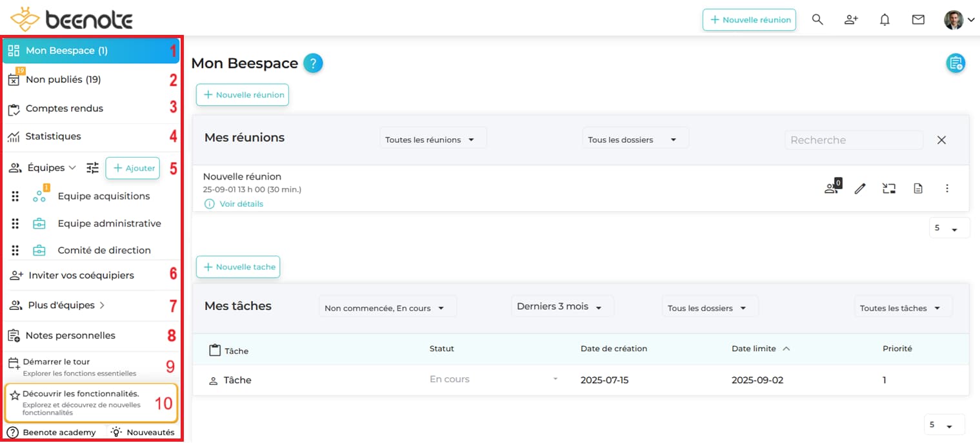
Task: Open the Découvrir les fonctionnalités card
Action: (91, 403)
